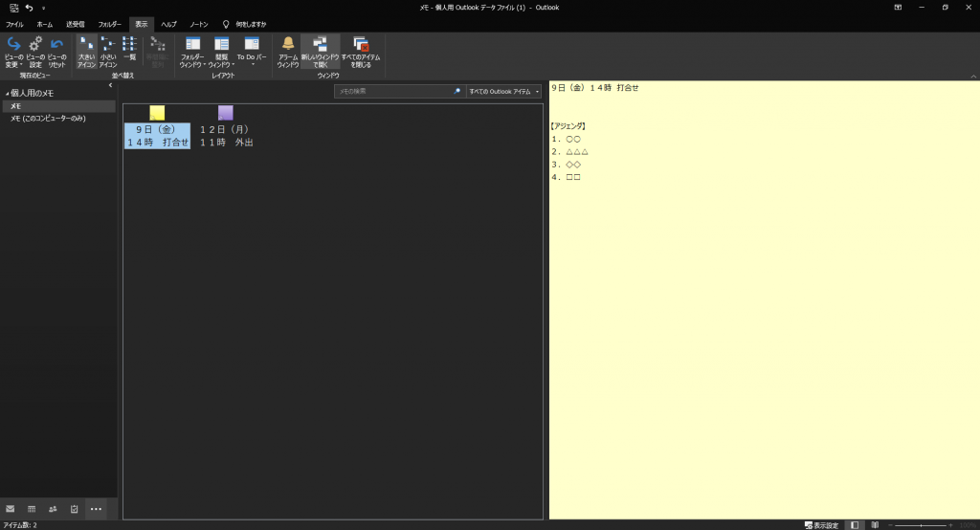The image size is (980, 530).
Task: Select the 表示 ribbon tab
Action: click(x=142, y=24)
